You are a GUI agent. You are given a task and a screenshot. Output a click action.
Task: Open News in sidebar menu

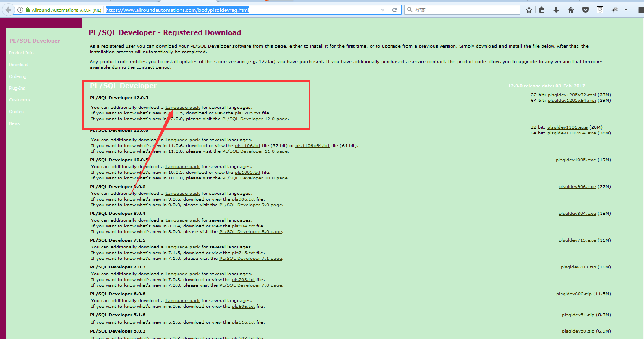point(14,123)
